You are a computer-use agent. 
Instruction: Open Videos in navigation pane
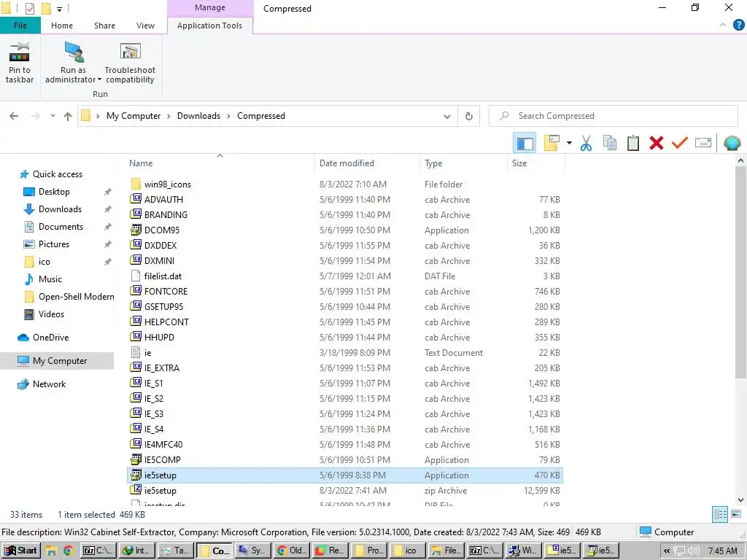click(x=51, y=314)
